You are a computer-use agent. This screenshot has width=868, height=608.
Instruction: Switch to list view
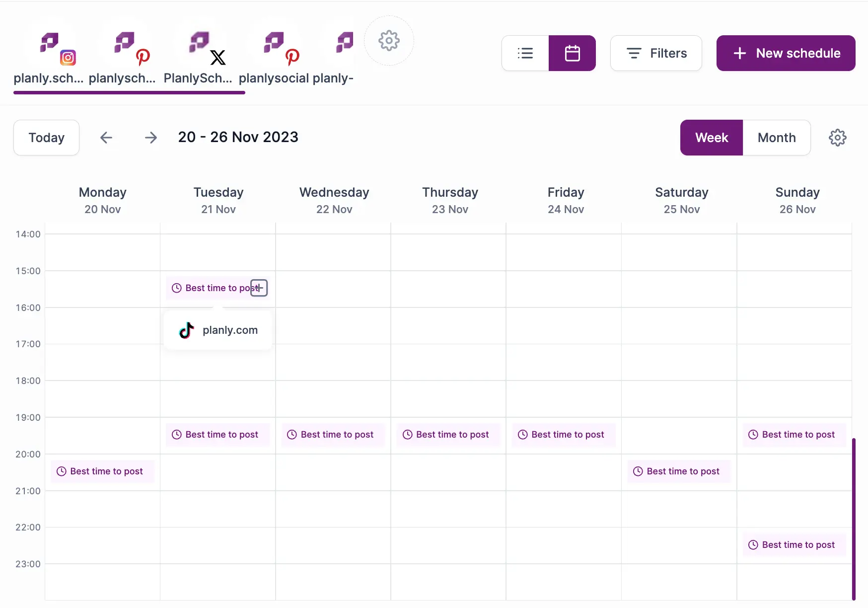click(x=525, y=53)
